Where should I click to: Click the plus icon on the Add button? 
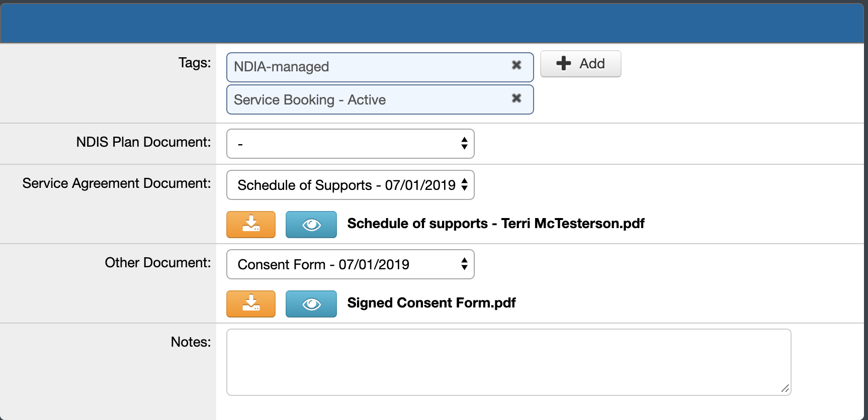[563, 64]
